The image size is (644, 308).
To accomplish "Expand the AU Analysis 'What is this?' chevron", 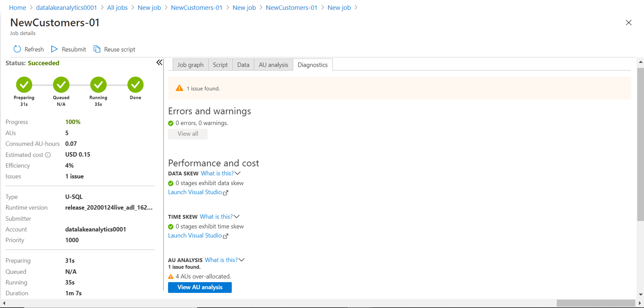I will 241,260.
